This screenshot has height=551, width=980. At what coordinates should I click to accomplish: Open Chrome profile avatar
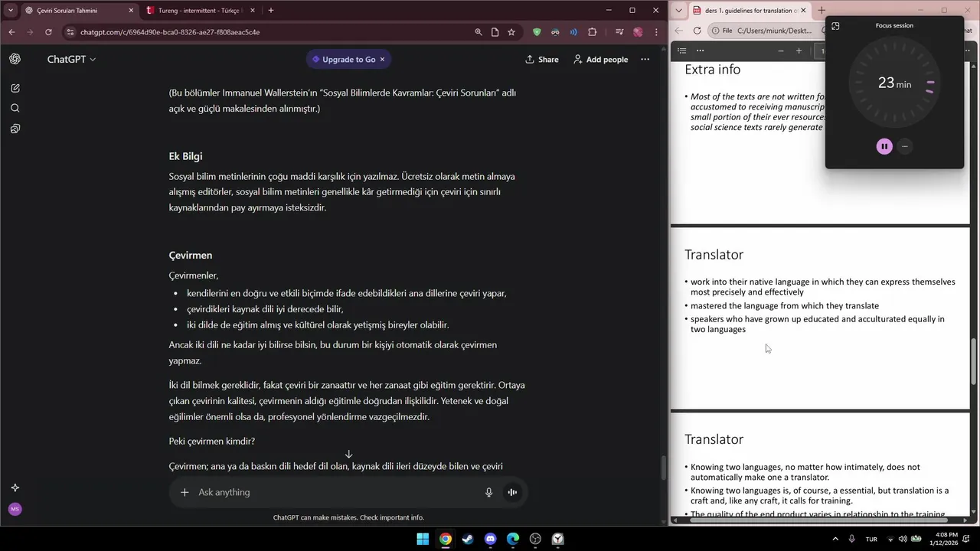(x=638, y=32)
